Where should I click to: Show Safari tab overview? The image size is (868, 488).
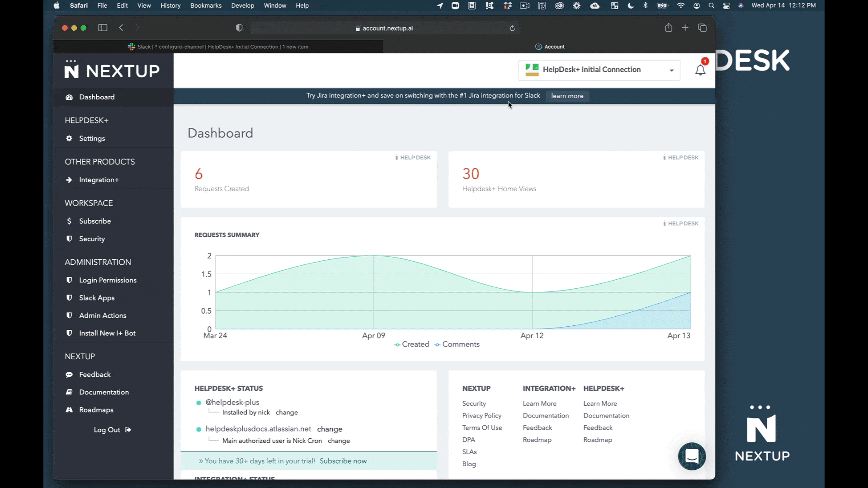[x=702, y=28]
